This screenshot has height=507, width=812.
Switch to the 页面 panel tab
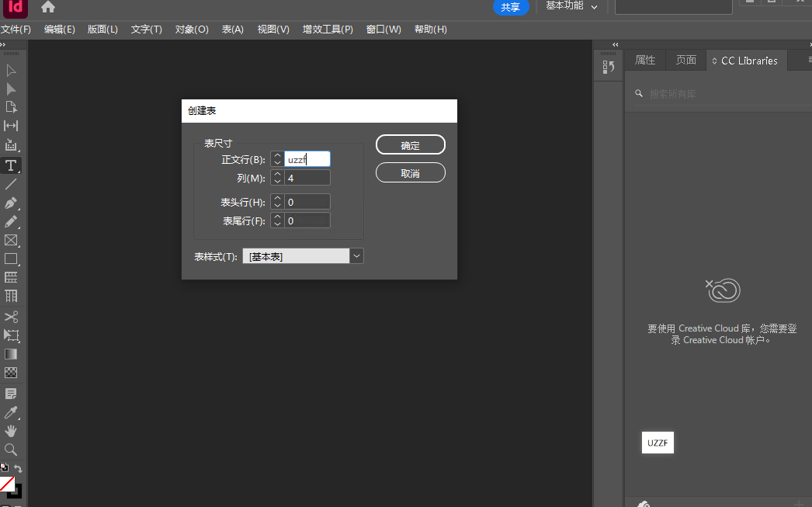click(x=686, y=60)
